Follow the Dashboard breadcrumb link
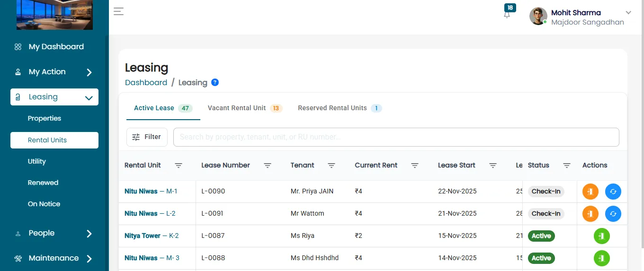This screenshot has height=271, width=644. [146, 82]
